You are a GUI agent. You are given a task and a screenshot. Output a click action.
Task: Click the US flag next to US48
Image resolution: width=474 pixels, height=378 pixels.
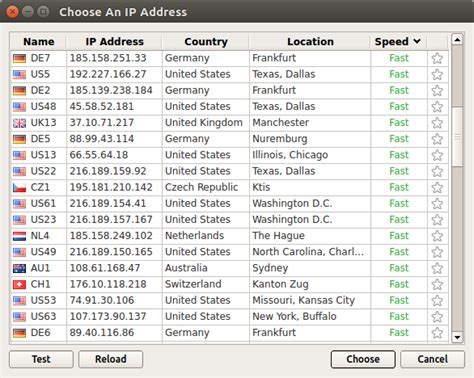tap(19, 107)
